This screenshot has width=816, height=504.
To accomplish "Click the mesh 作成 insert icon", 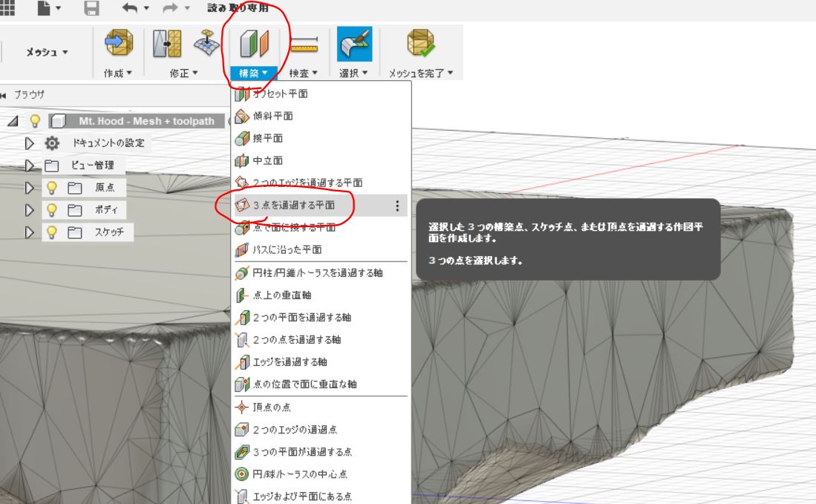I will [120, 42].
